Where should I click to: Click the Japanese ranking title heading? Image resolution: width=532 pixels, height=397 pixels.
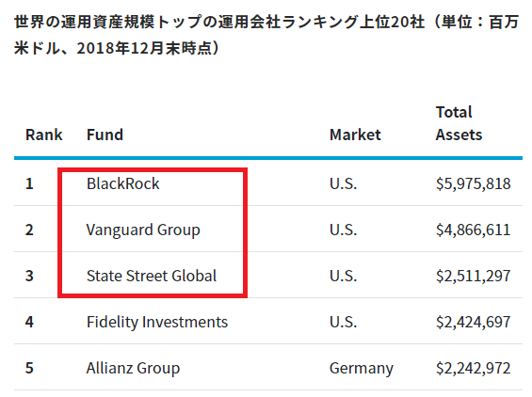tap(266, 35)
